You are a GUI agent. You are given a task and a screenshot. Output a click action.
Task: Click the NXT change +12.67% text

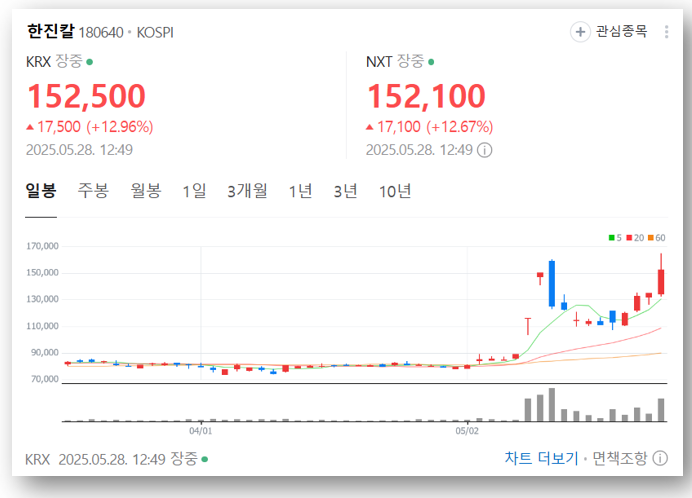click(x=460, y=127)
